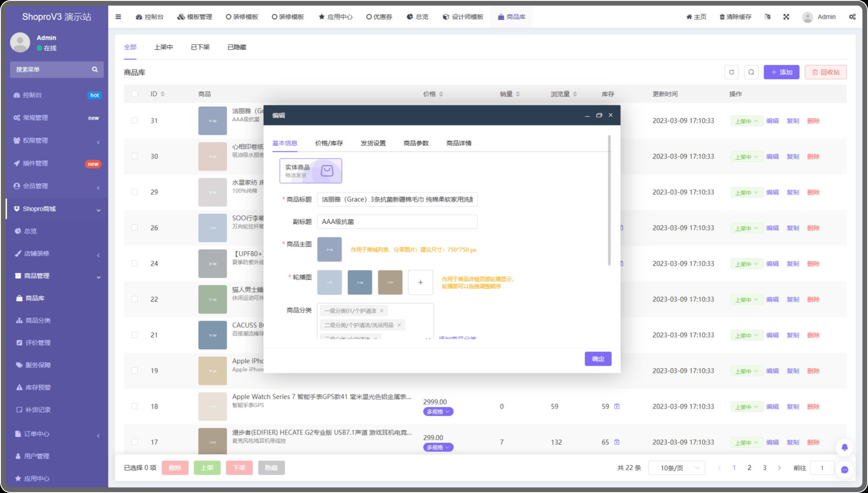Screen dimensions: 868x493
Task: Click the 回收站 recycle bin button
Action: pos(825,72)
